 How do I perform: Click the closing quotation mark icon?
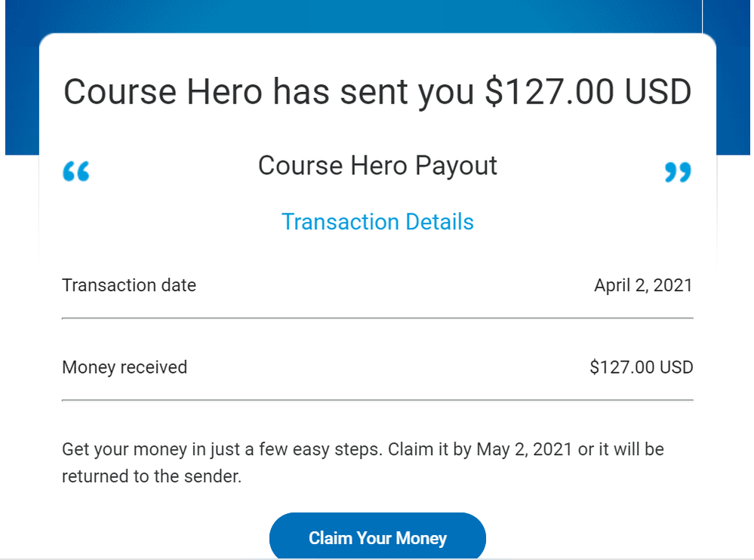click(x=678, y=172)
